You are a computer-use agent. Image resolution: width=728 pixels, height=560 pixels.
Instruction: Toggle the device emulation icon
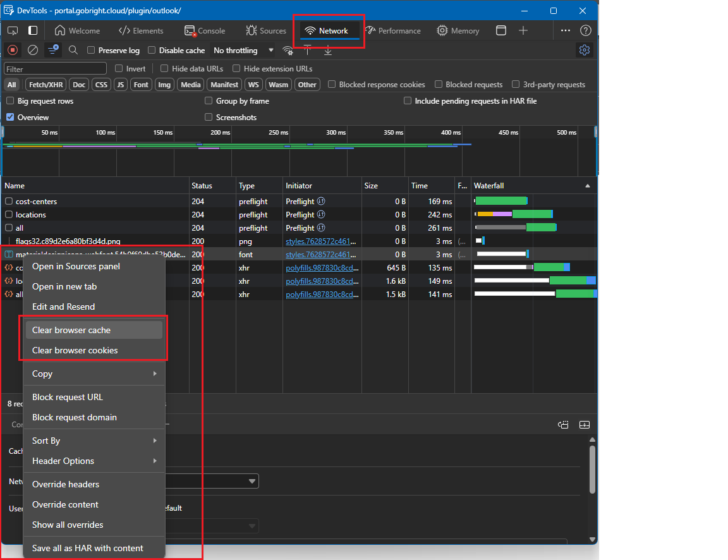point(33,30)
